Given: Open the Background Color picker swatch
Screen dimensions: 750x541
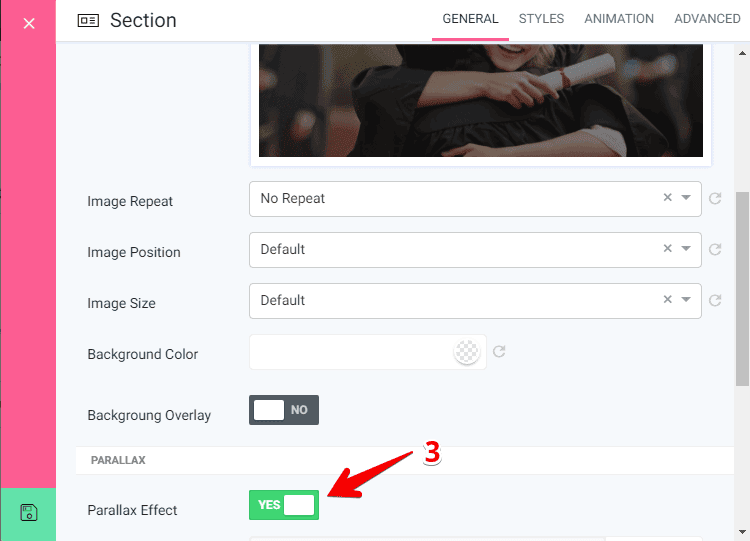Looking at the screenshot, I should [466, 352].
